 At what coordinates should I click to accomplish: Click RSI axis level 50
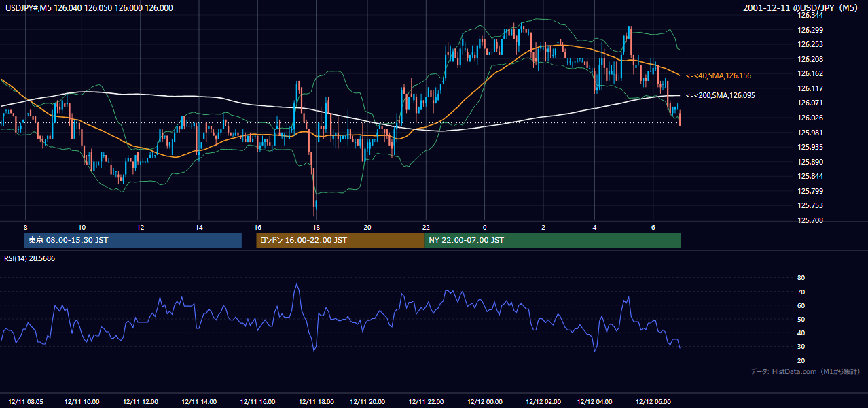click(x=801, y=319)
